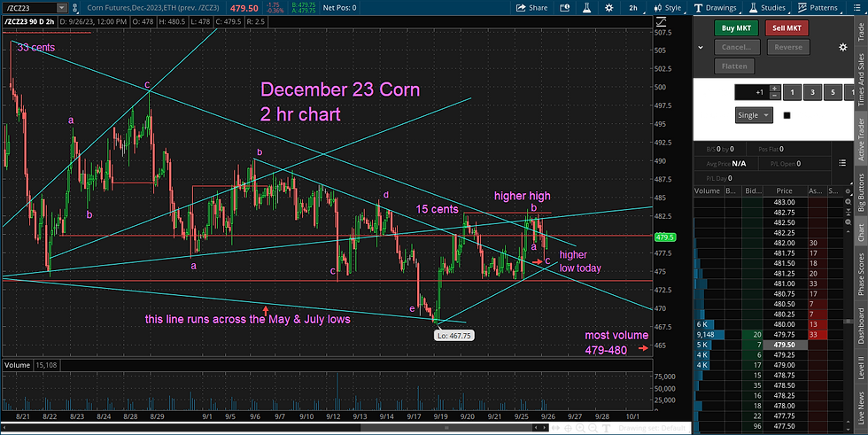Click the Bid column header in ladder
The width and height of the screenshot is (868, 435).
(753, 191)
